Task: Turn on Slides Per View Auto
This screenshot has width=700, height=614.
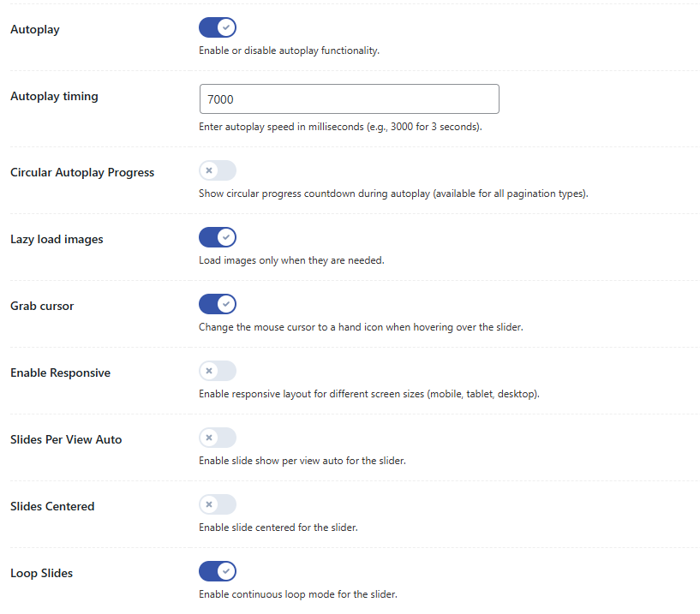Action: click(x=217, y=438)
